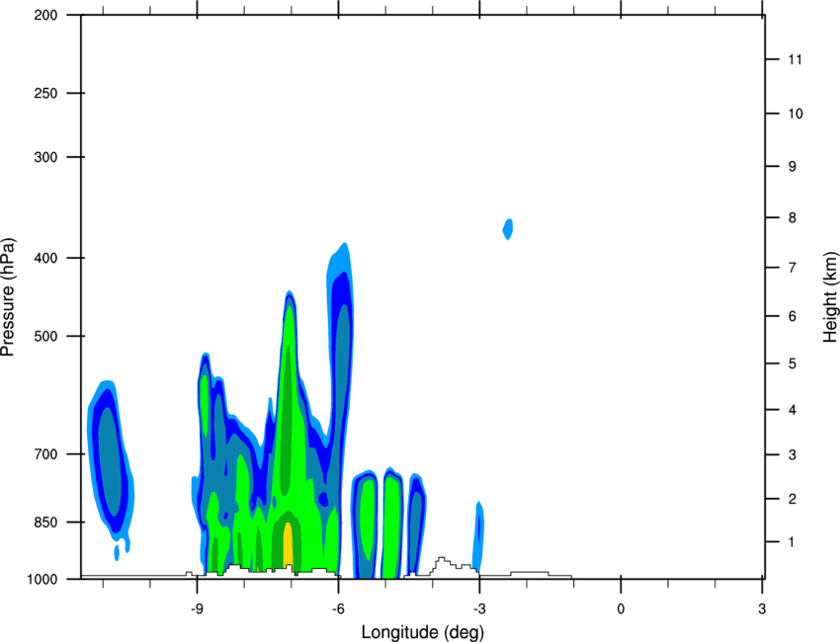Click the yellow contour core near the surface
840x642 pixels.
click(288, 545)
